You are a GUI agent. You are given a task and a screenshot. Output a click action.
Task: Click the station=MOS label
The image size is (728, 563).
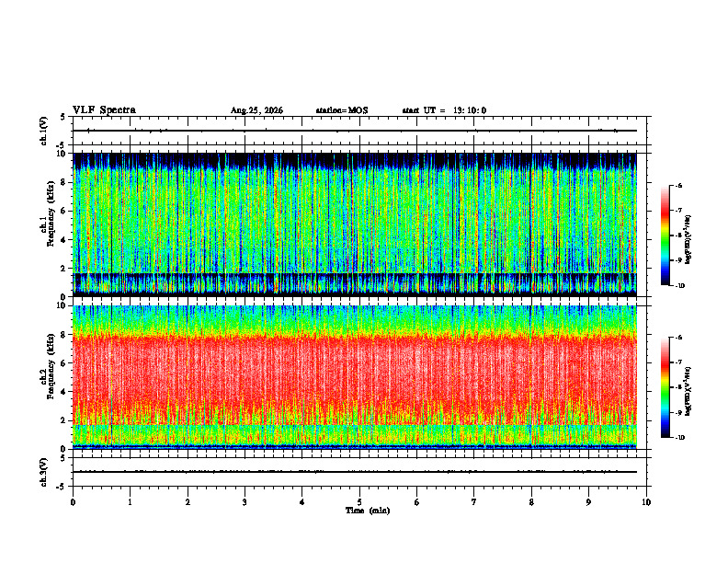pyautogui.click(x=342, y=110)
